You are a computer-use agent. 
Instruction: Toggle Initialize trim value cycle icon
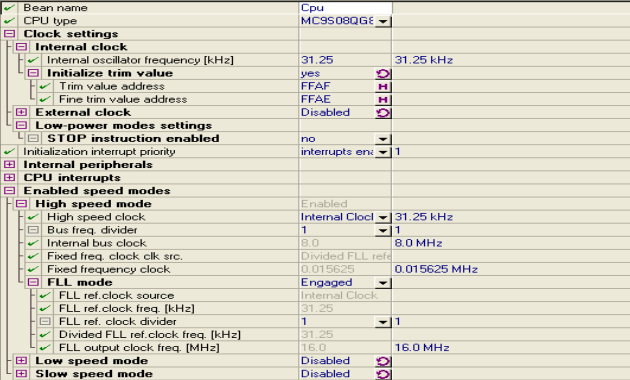coord(383,74)
